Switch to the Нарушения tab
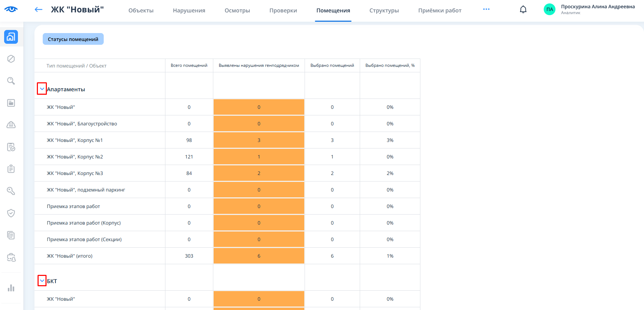This screenshot has height=310, width=644. point(189,11)
